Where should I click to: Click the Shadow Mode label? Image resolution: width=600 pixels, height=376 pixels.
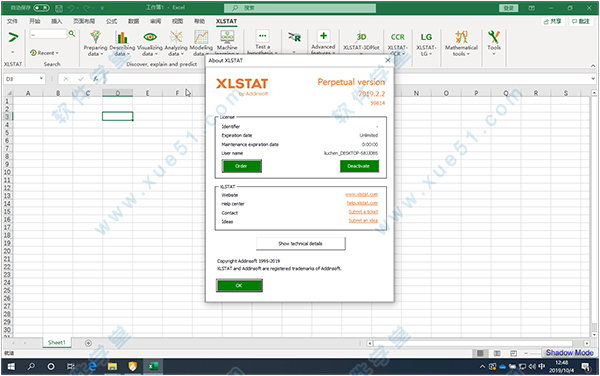pyautogui.click(x=569, y=353)
